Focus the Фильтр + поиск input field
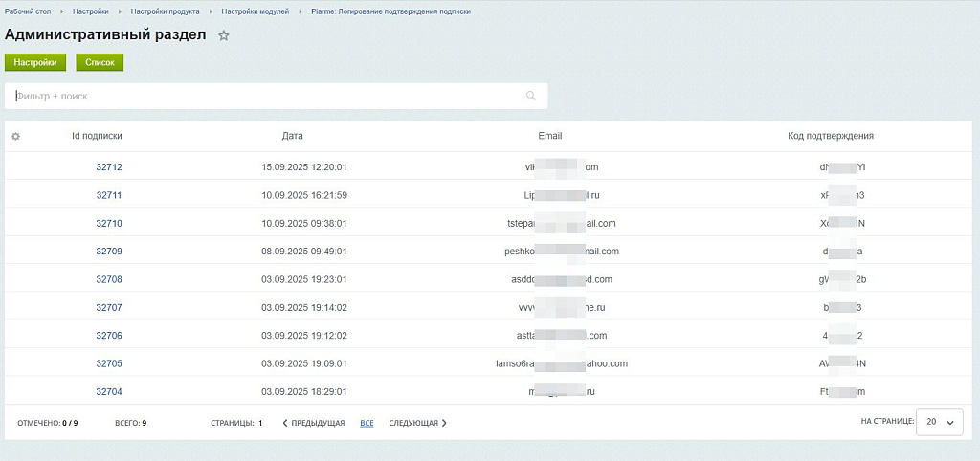This screenshot has height=461, width=980. click(268, 96)
